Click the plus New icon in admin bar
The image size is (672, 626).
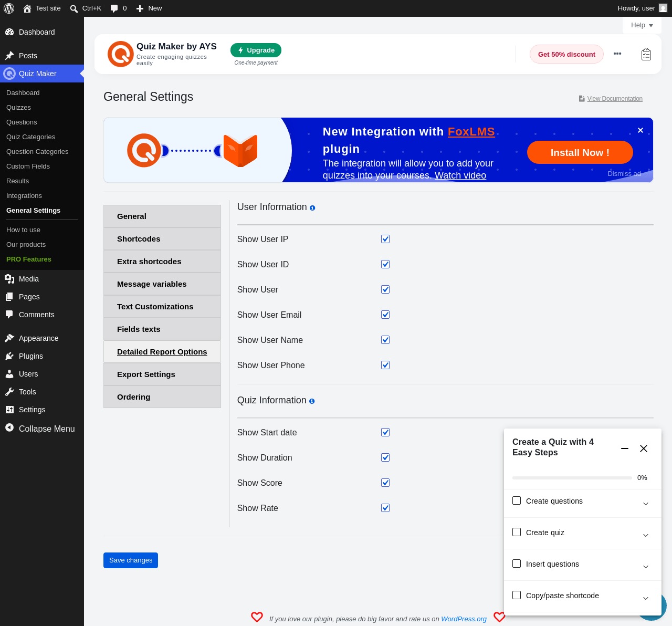point(140,8)
